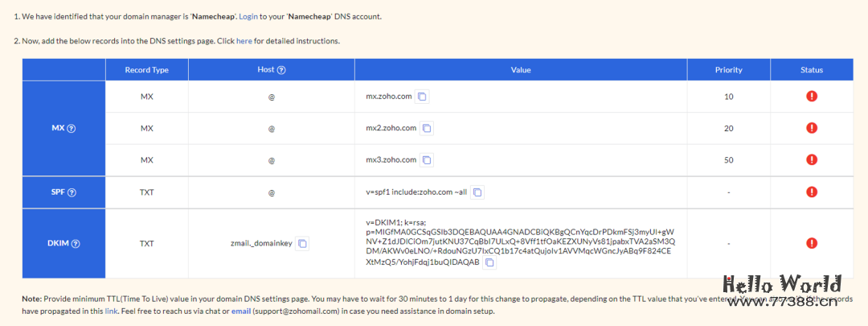Click error status icon for mx2.zoho.com row
Viewport: 868px width, 326px height.
tap(811, 128)
